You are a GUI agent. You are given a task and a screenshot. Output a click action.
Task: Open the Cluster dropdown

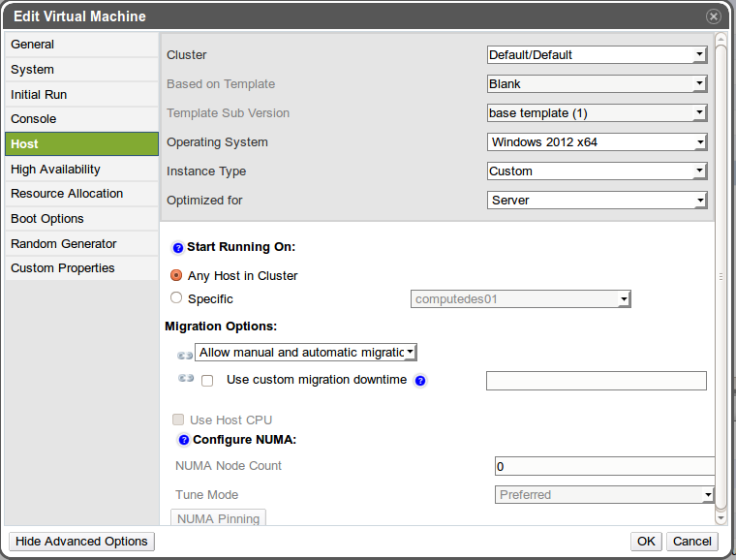(x=597, y=55)
